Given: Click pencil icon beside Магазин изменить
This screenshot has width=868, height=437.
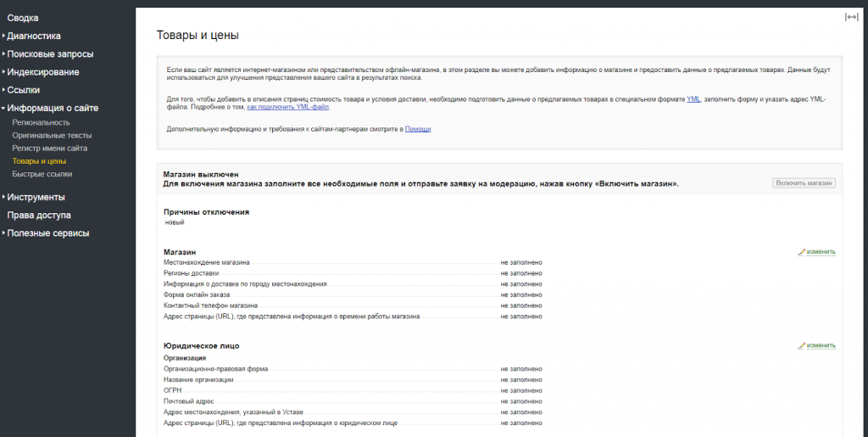Looking at the screenshot, I should 801,252.
